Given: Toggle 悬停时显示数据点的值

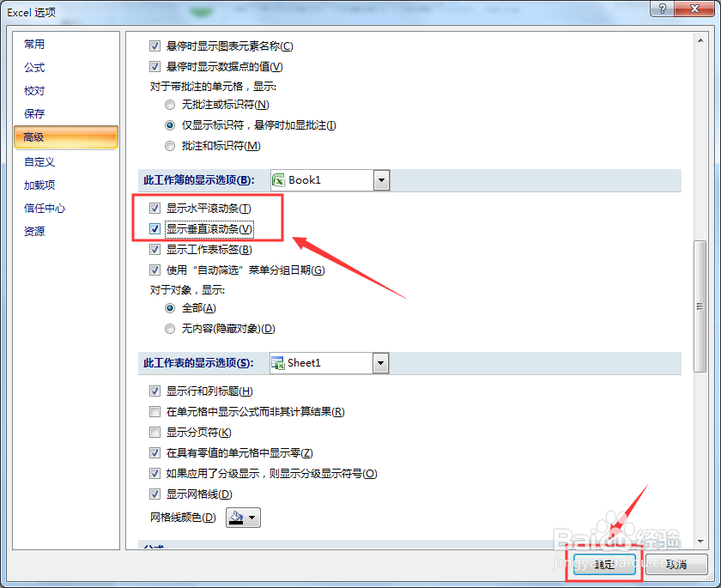Looking at the screenshot, I should point(154,66).
